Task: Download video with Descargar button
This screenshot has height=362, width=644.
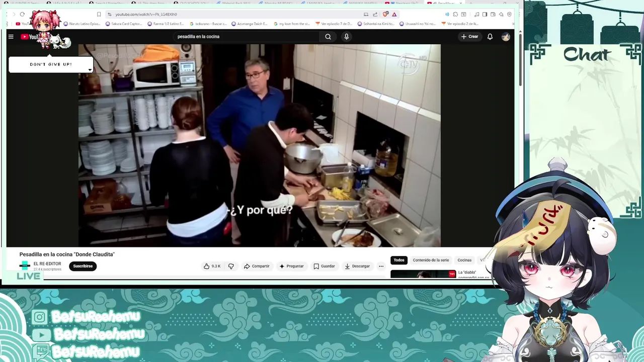Action: (357, 266)
